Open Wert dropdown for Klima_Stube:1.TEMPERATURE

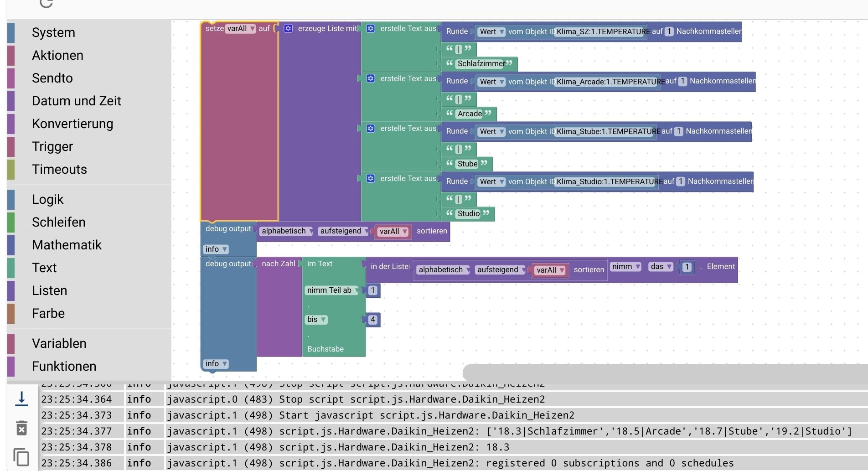[491, 131]
